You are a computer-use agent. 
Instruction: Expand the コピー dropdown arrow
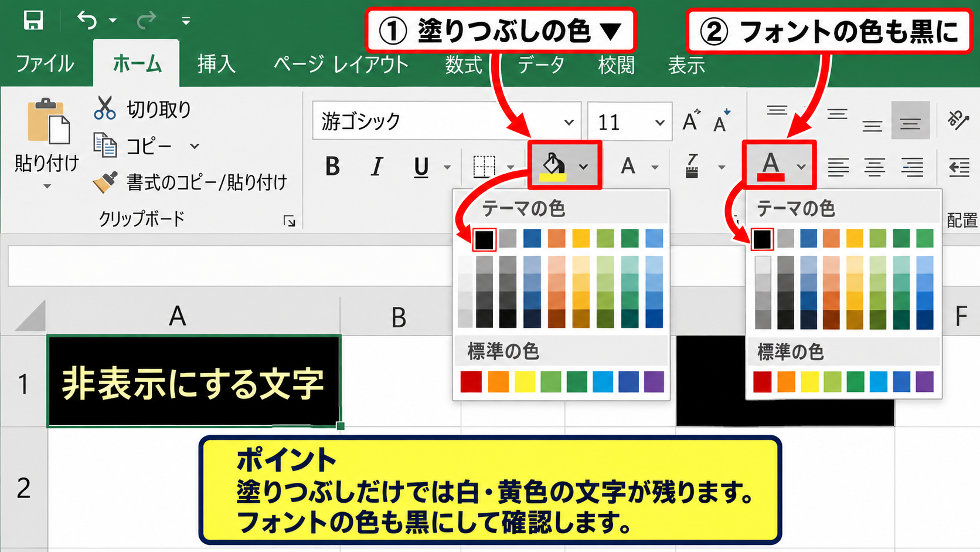195,146
